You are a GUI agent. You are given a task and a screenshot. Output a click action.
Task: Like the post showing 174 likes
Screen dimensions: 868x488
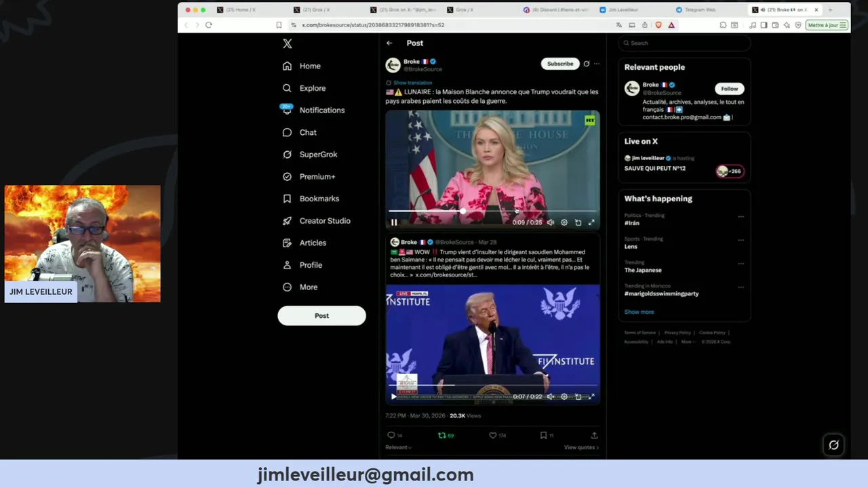(493, 435)
